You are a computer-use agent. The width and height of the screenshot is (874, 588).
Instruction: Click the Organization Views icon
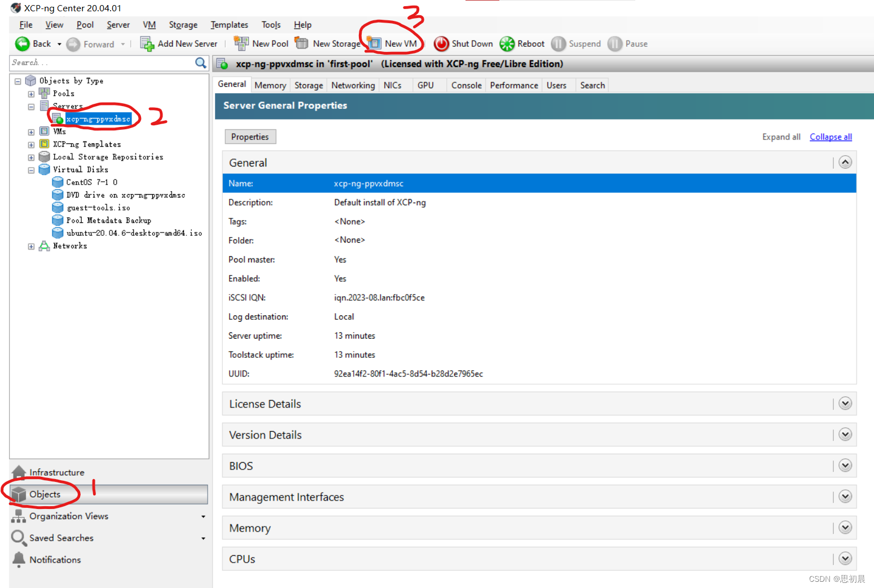(x=19, y=516)
